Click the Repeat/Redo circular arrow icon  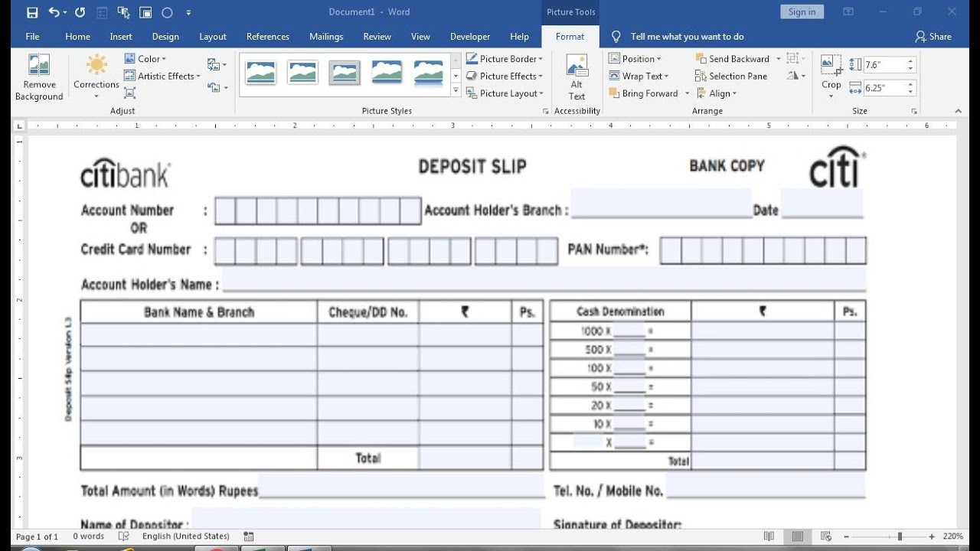tap(80, 12)
